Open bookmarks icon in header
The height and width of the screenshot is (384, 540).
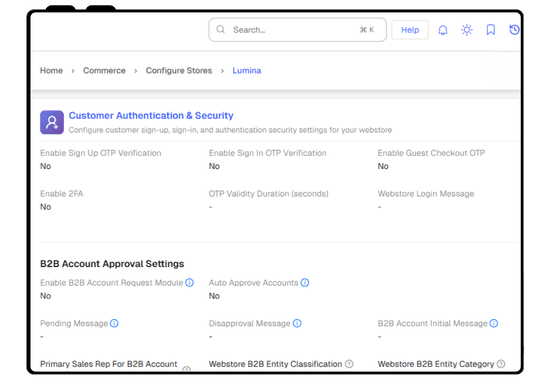tap(490, 30)
